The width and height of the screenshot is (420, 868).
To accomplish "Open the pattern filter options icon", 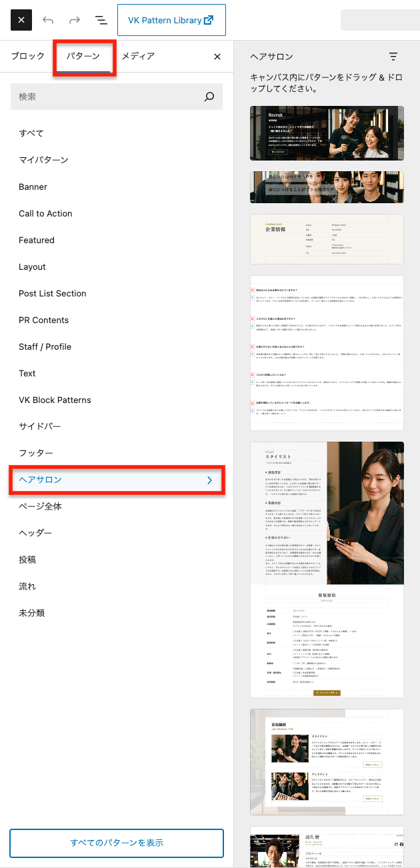I will (x=393, y=57).
